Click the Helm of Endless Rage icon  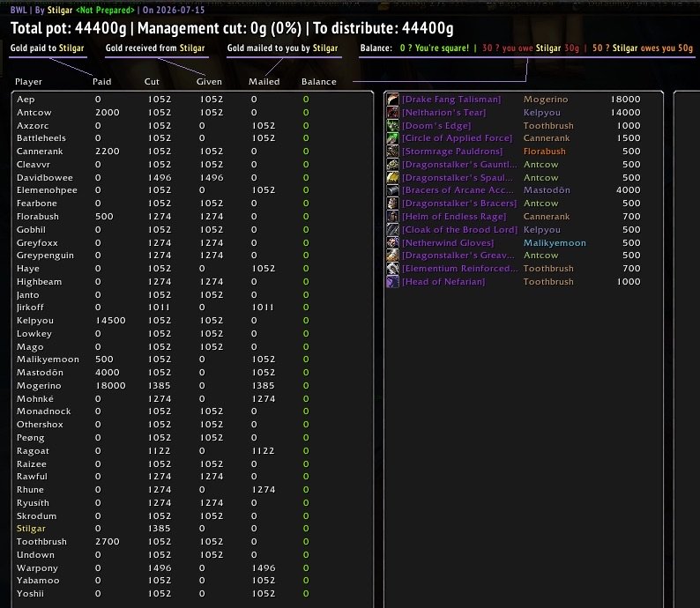coord(393,217)
